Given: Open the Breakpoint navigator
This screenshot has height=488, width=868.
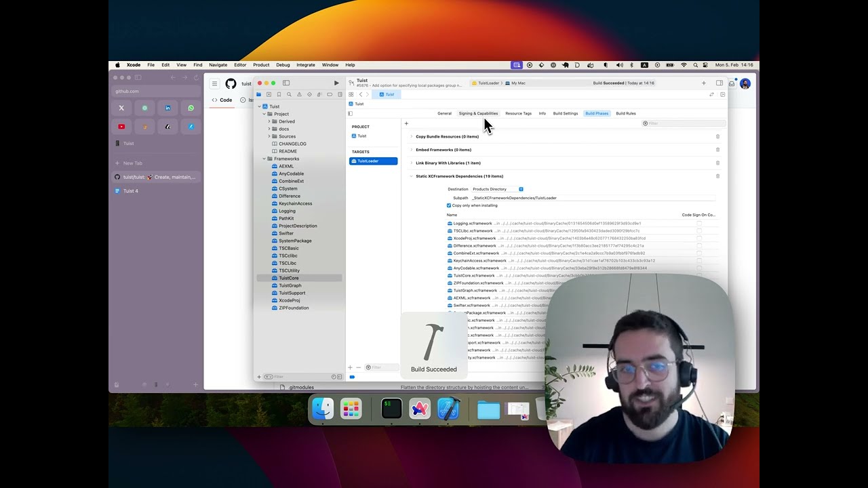Looking at the screenshot, I should pos(330,94).
